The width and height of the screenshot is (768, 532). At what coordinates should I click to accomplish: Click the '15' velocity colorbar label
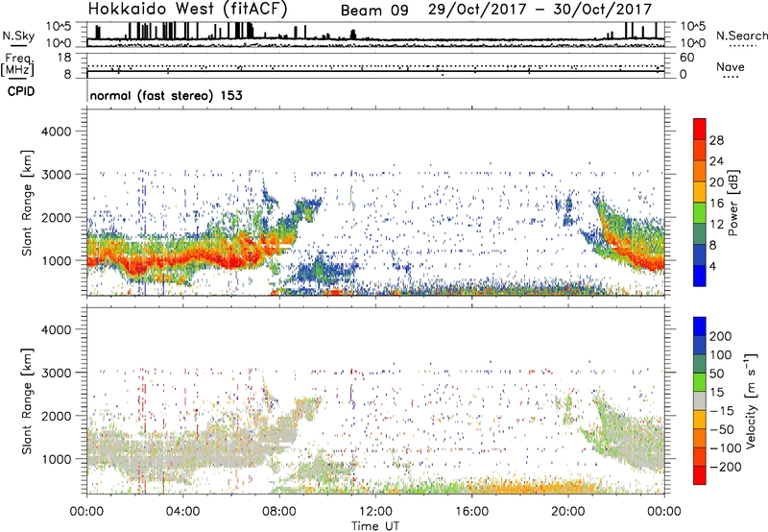716,393
